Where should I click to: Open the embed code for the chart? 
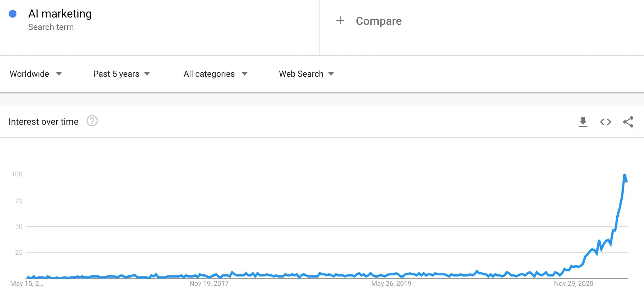(x=605, y=122)
